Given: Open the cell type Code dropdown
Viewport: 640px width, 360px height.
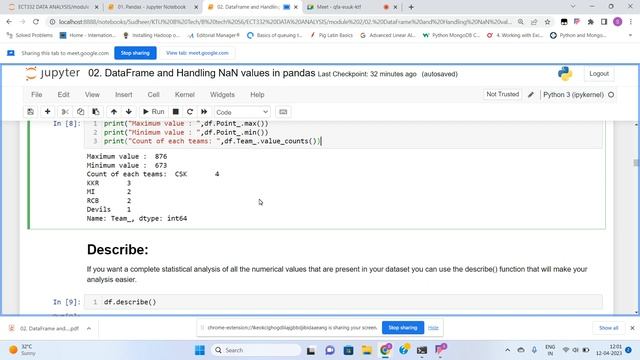Looking at the screenshot, I should point(242,112).
